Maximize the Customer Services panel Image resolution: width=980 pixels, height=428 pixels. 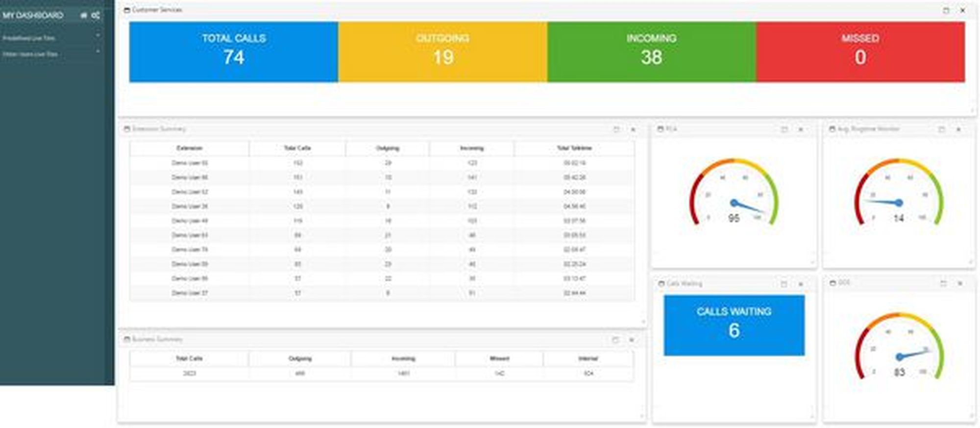pos(946,10)
